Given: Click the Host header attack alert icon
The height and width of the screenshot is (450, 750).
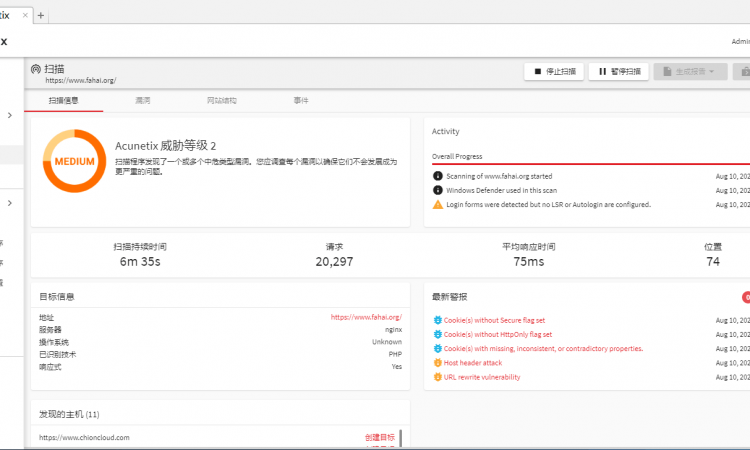Looking at the screenshot, I should coord(437,363).
